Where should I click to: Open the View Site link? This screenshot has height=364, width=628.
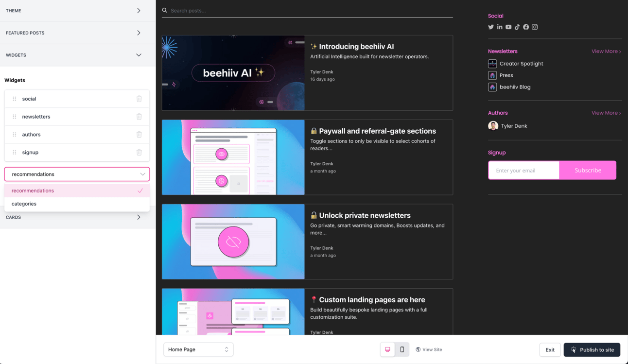tap(429, 349)
